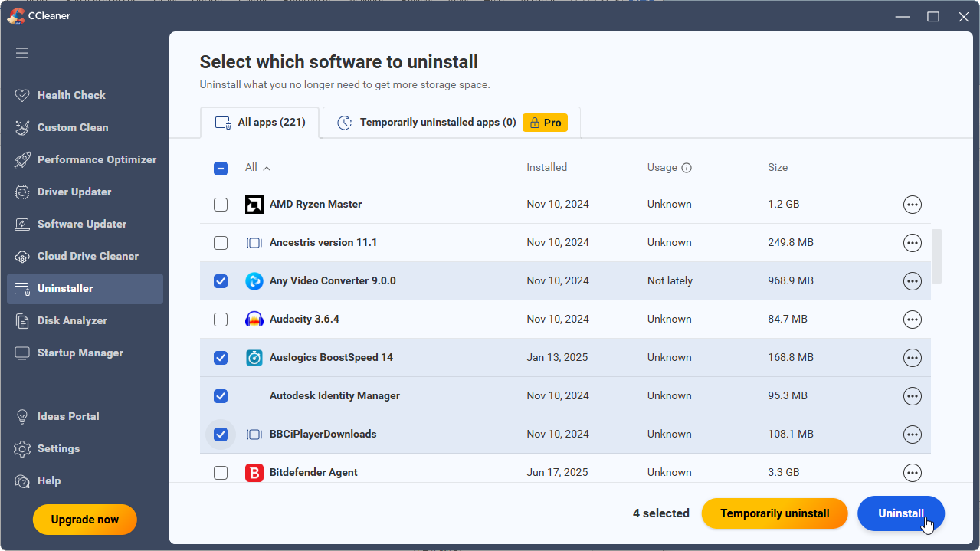Click the Upgrade now button

pos(85,520)
